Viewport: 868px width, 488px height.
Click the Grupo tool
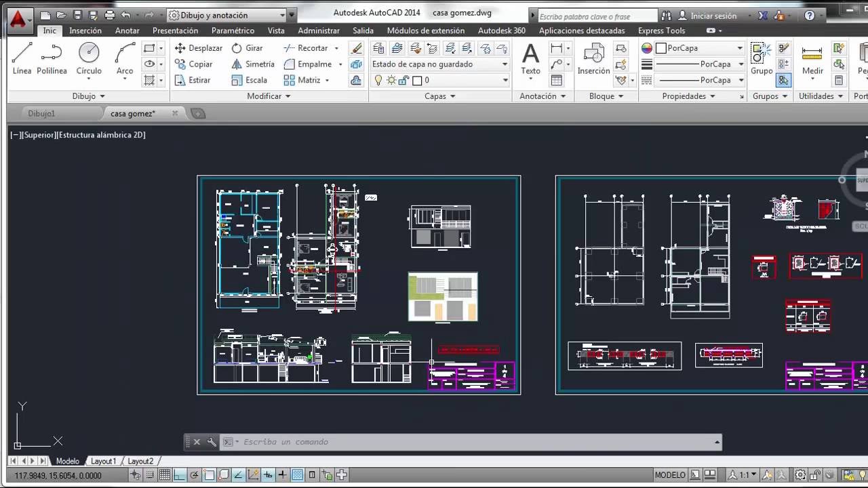click(762, 59)
